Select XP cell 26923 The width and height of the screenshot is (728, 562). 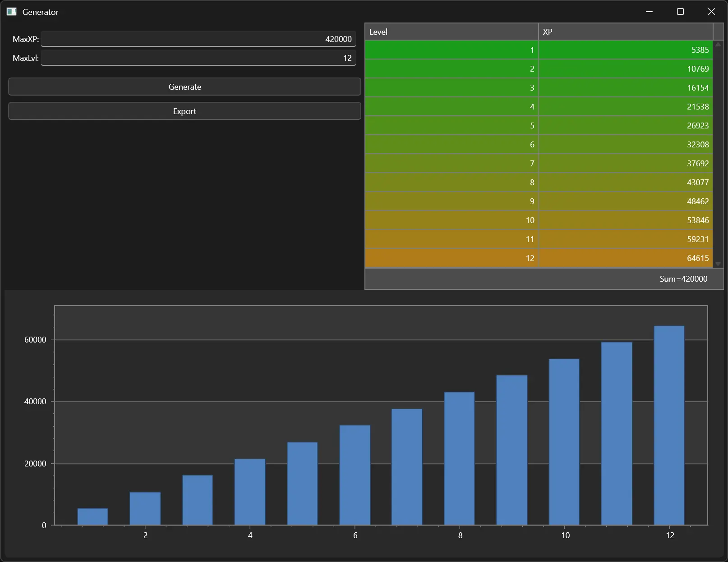click(626, 126)
